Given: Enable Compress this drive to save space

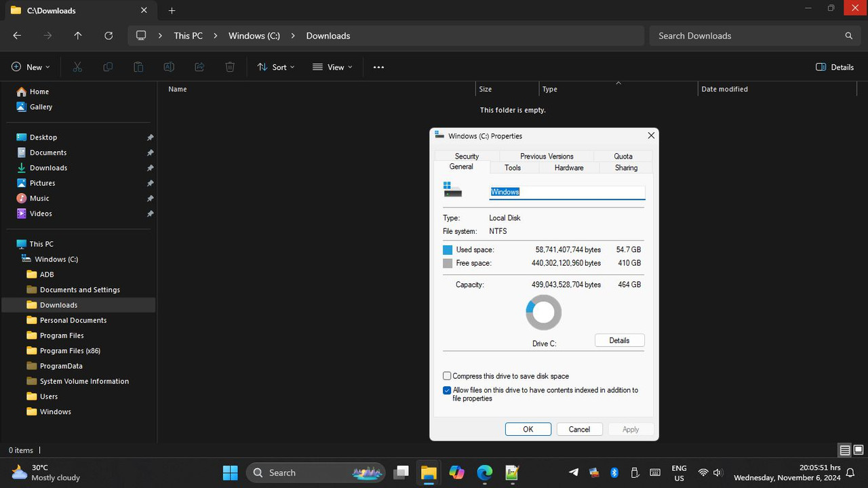Looking at the screenshot, I should point(447,376).
